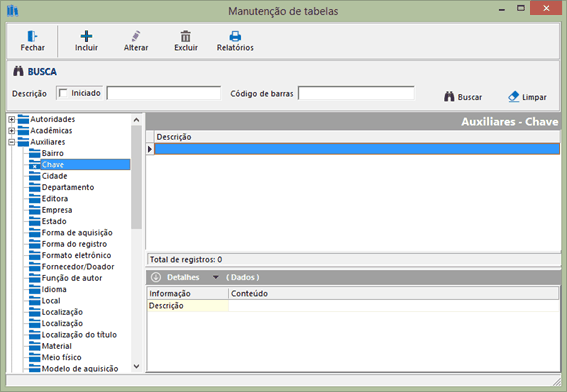The height and width of the screenshot is (392, 567).
Task: Click the Excluir trash icon
Action: coord(186,36)
